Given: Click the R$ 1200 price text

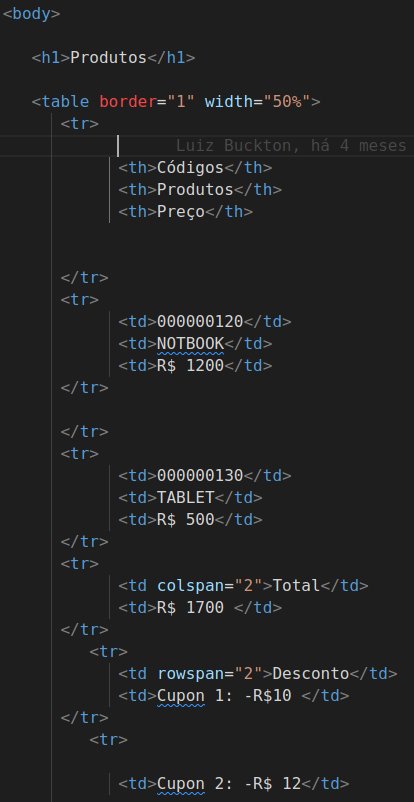Looking at the screenshot, I should (190, 366).
